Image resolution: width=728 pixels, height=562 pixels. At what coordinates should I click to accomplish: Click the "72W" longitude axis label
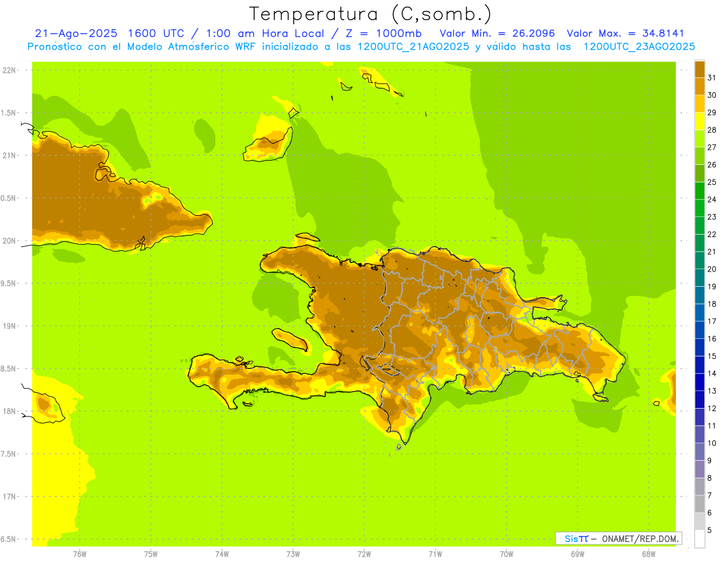tap(365, 554)
